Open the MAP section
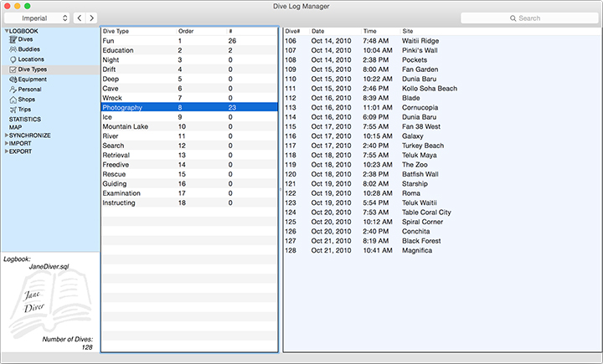 (x=15, y=127)
